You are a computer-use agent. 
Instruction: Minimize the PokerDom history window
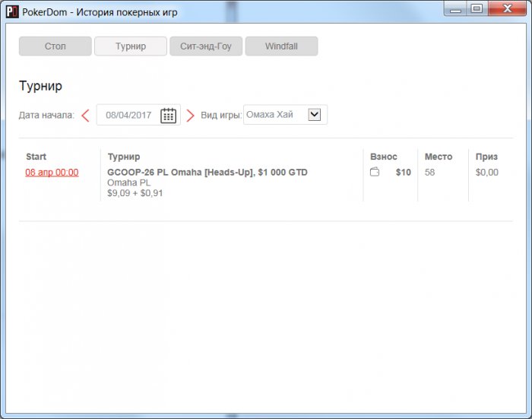[455, 8]
